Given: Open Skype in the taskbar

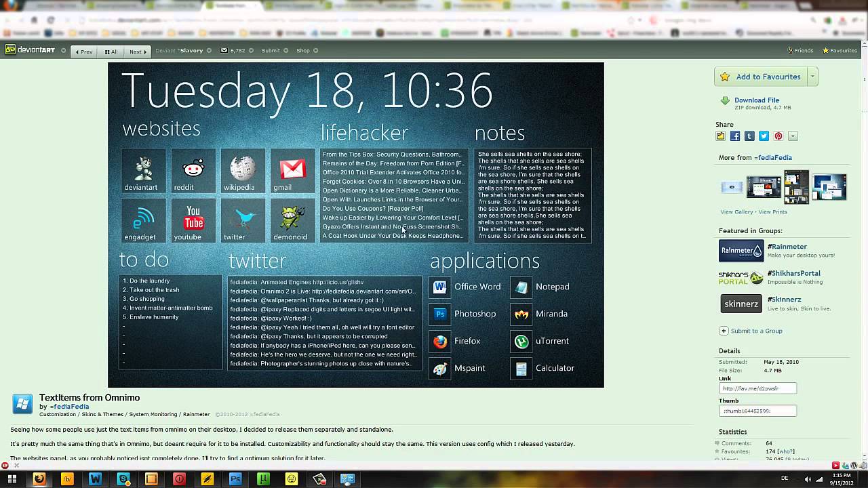Looking at the screenshot, I should pos(123,479).
